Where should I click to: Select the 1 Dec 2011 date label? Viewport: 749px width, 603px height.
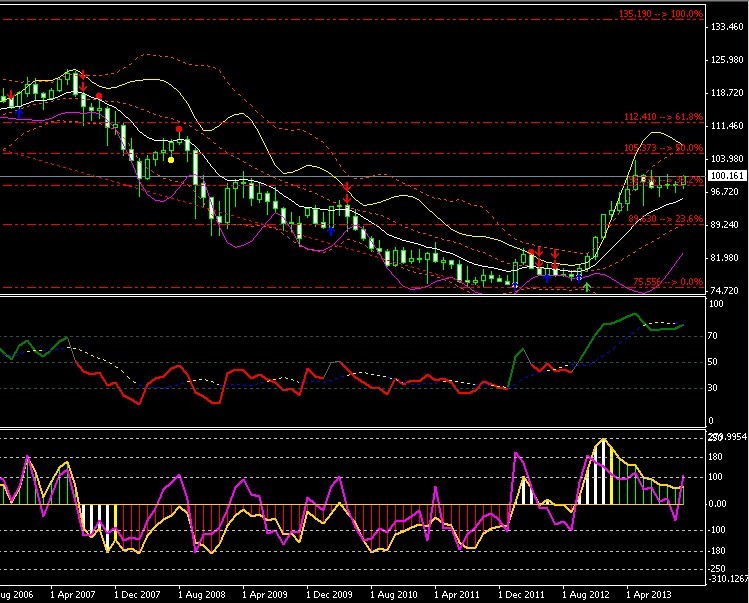pos(521,595)
